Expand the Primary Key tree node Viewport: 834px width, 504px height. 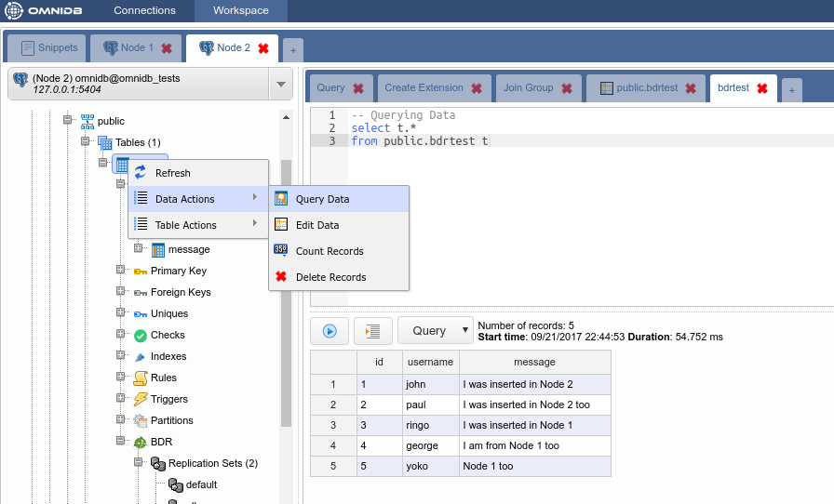click(x=120, y=271)
